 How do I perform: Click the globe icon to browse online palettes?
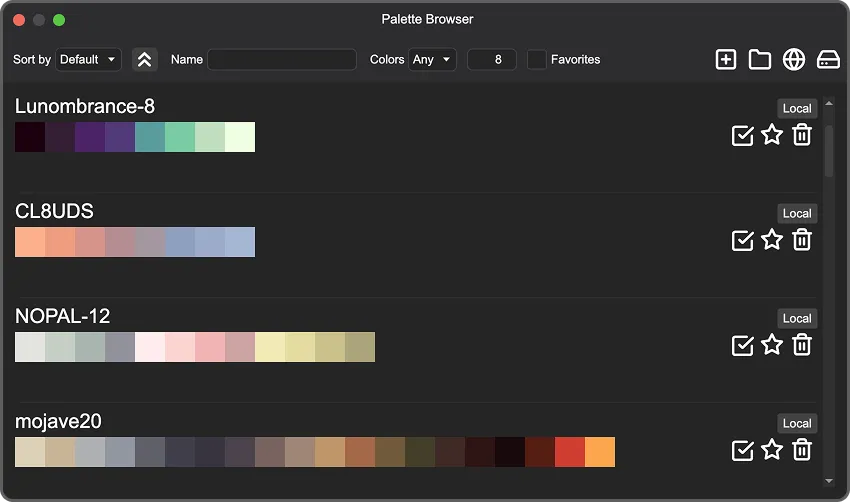point(794,60)
